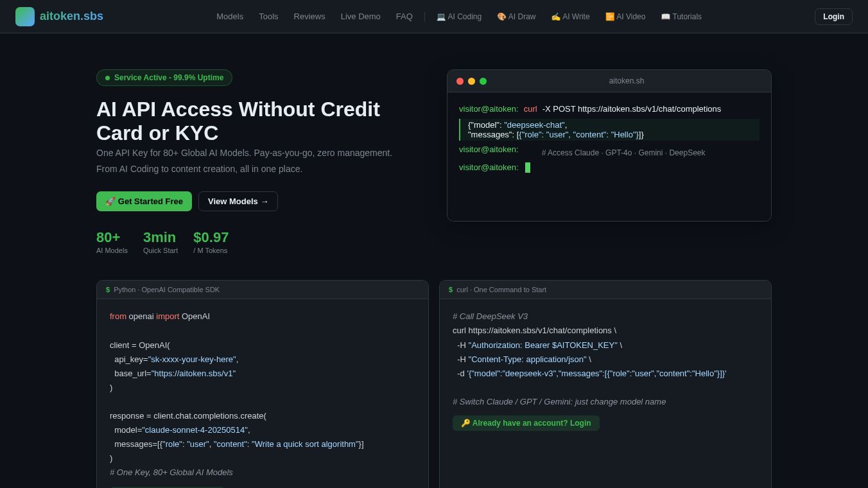This screenshot has height=488, width=868.
Task: Click the green dot in terminal window
Action: pos(483,81)
